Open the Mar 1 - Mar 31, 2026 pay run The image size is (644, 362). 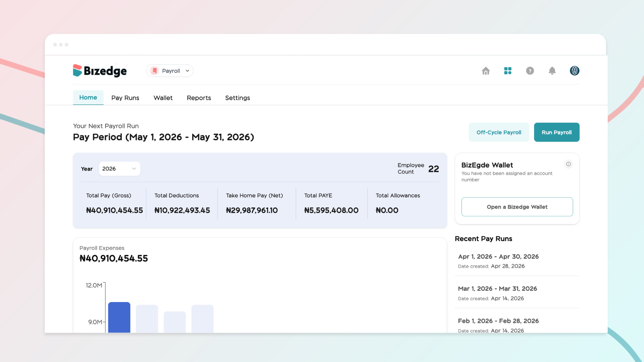point(517,293)
